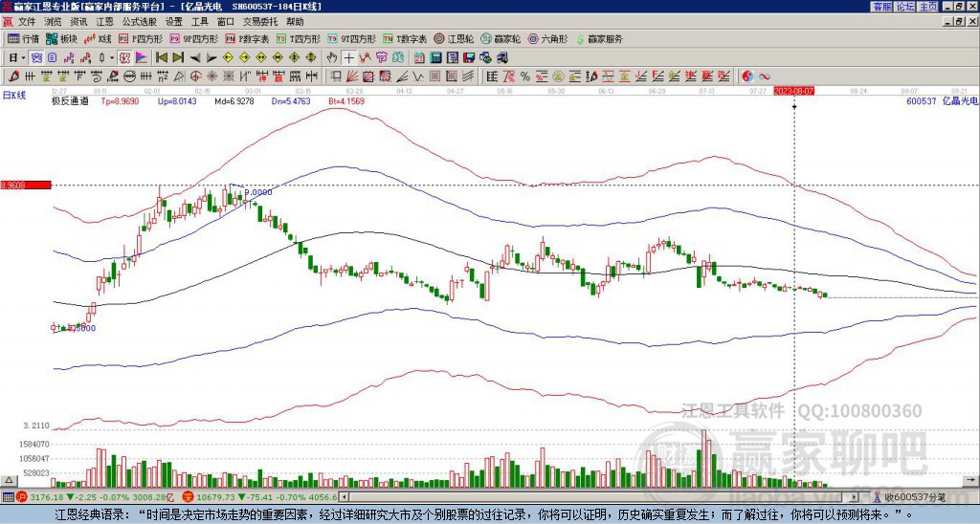980x524 pixels.
Task: Open the 江恩 menu
Action: pos(105,22)
